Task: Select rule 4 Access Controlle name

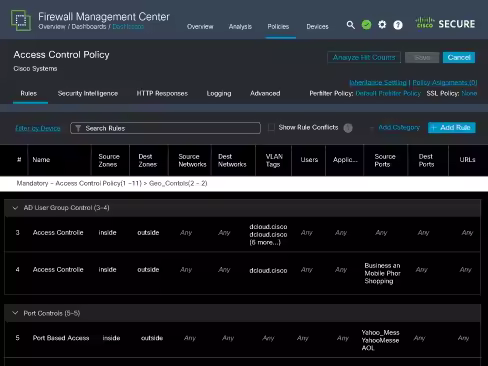Action: (x=58, y=269)
